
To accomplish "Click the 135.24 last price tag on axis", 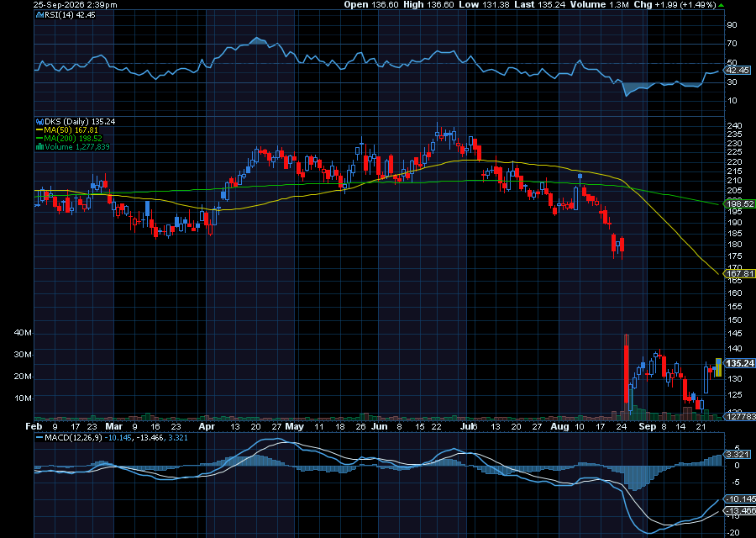I will click(740, 363).
